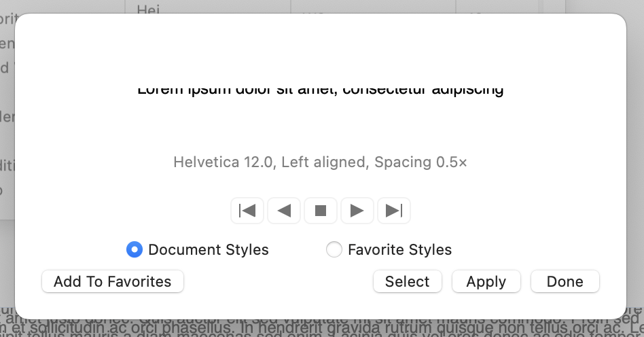Click the Lorem ipsum preview text
The width and height of the screenshot is (644, 337).
(321, 90)
